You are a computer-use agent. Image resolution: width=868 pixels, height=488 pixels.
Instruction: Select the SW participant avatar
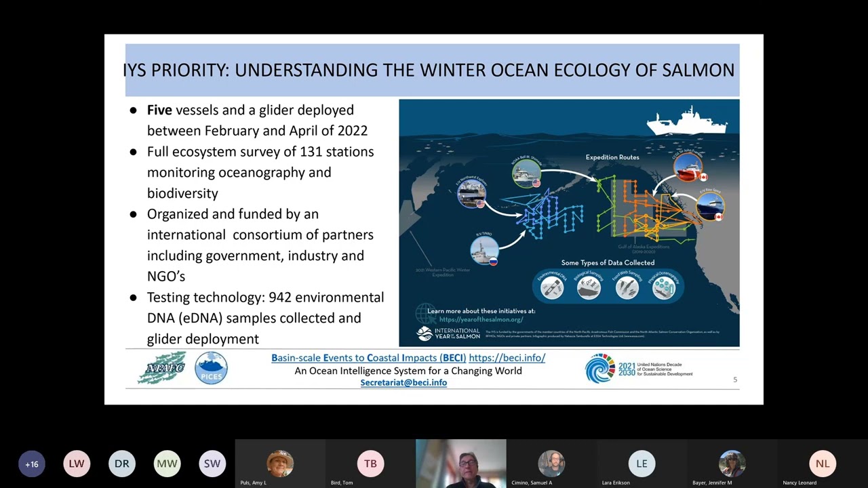tap(212, 464)
